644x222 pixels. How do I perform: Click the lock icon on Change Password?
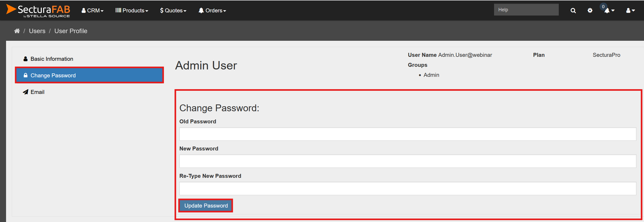click(26, 75)
